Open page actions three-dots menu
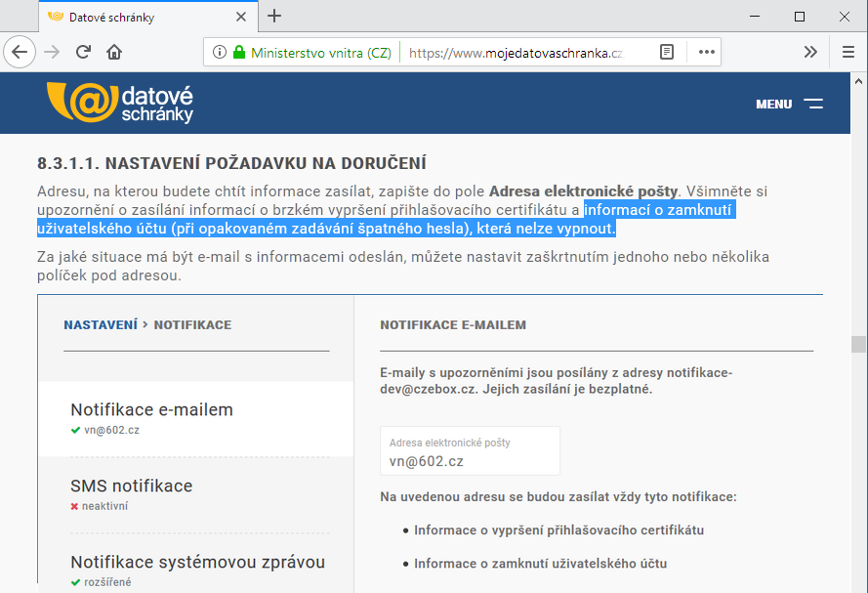The image size is (868, 593). coord(706,52)
